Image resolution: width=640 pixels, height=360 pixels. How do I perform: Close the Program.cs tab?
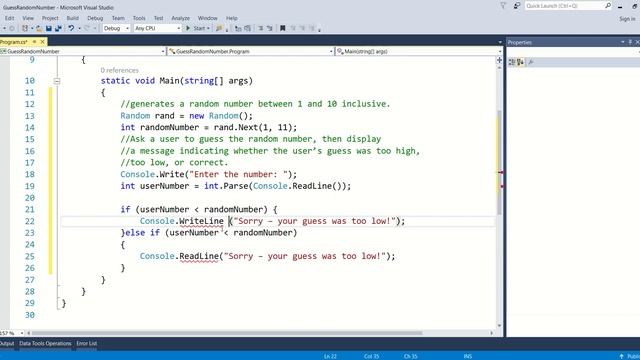tap(42, 42)
